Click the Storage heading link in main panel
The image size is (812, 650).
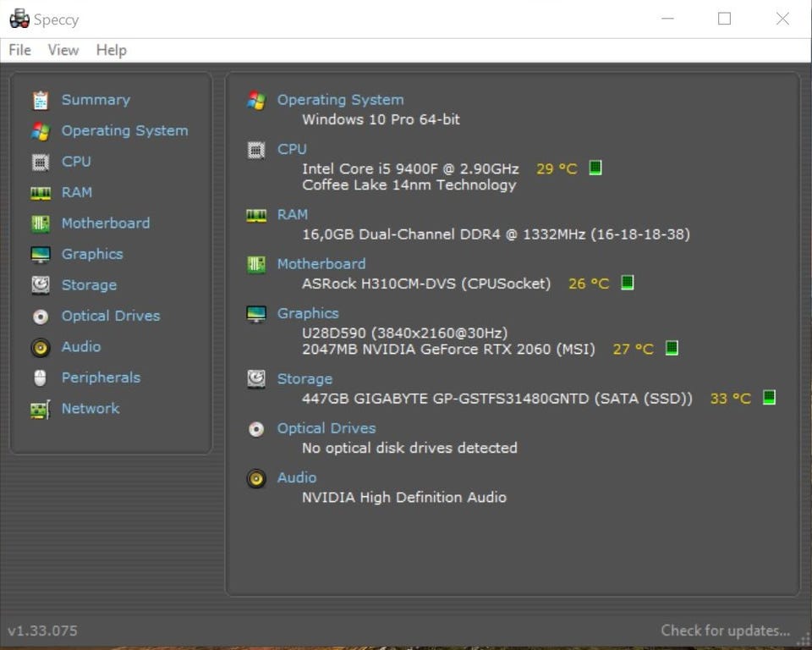305,379
